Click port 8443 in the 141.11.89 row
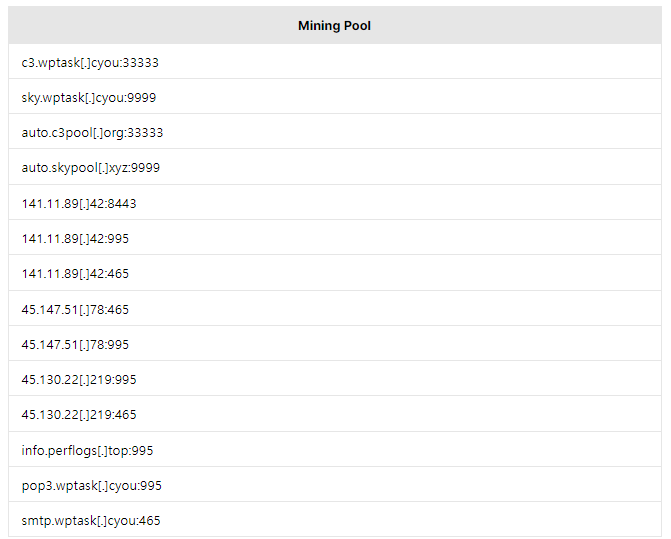Viewport: 671px width, 539px height. [122, 204]
